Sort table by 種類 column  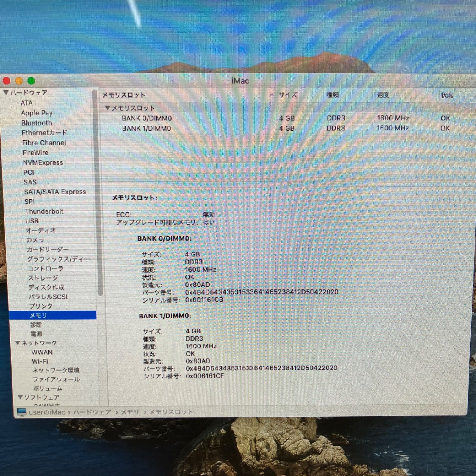point(333,95)
